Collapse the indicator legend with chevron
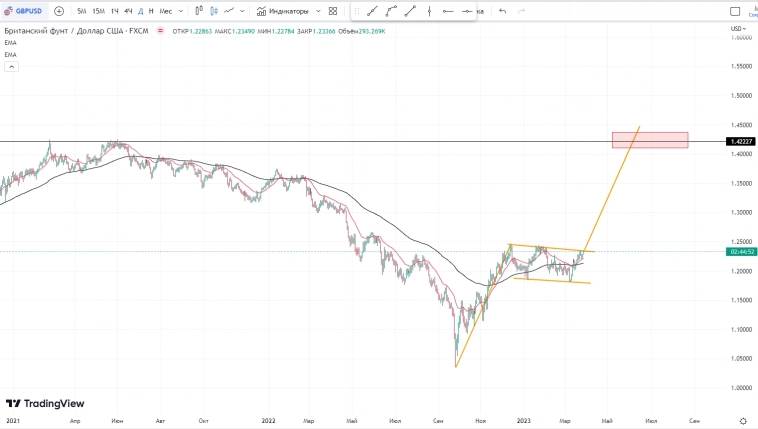The image size is (758, 429). pos(11,67)
